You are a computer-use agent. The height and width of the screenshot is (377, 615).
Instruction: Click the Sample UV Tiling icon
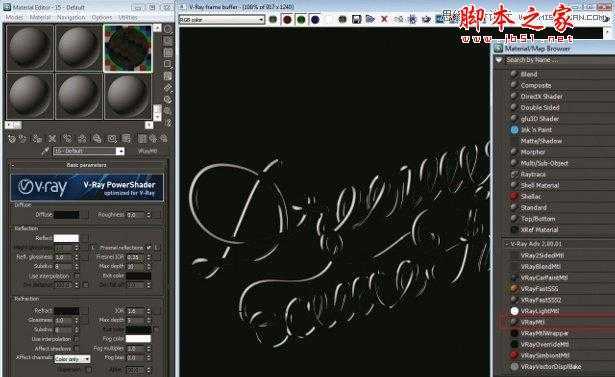pyautogui.click(x=168, y=64)
